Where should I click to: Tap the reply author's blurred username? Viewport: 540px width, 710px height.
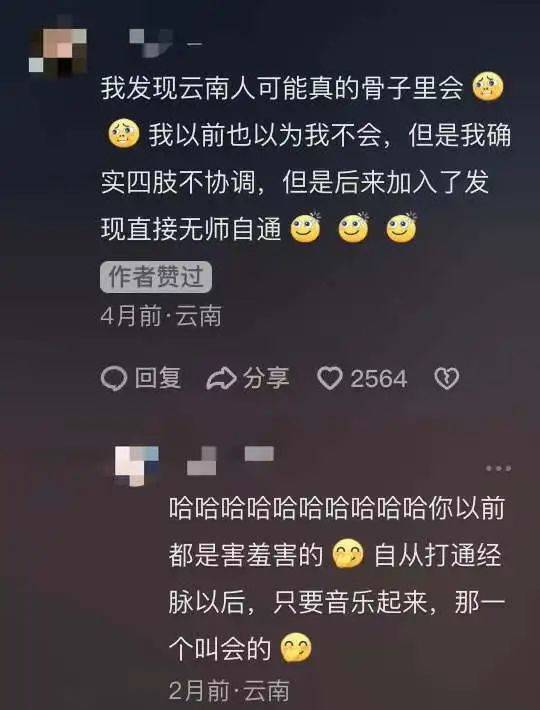coord(230,461)
